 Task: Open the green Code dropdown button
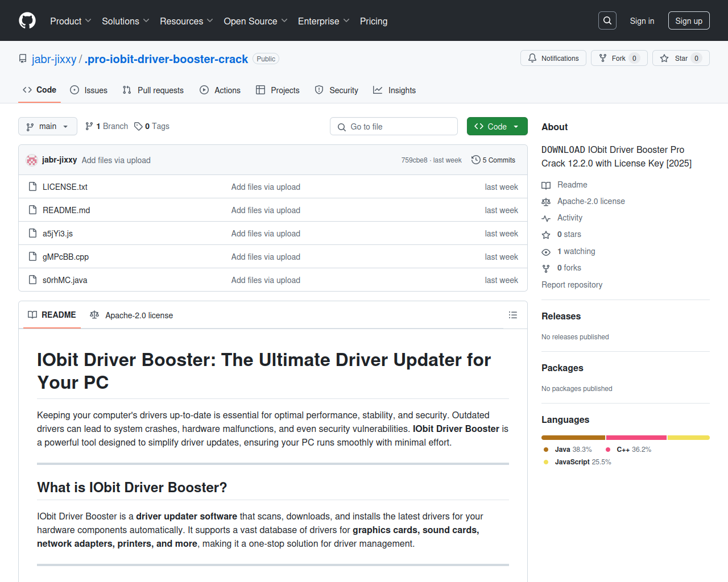(497, 126)
